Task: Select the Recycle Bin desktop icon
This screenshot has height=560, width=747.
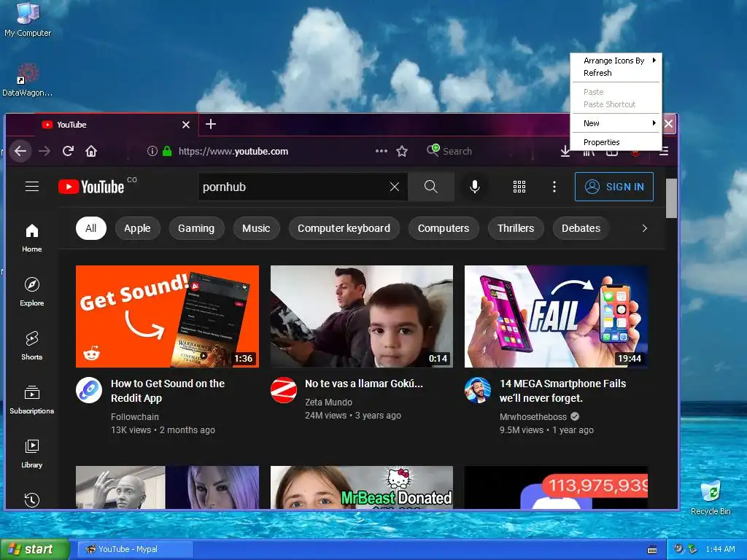Action: click(x=711, y=498)
